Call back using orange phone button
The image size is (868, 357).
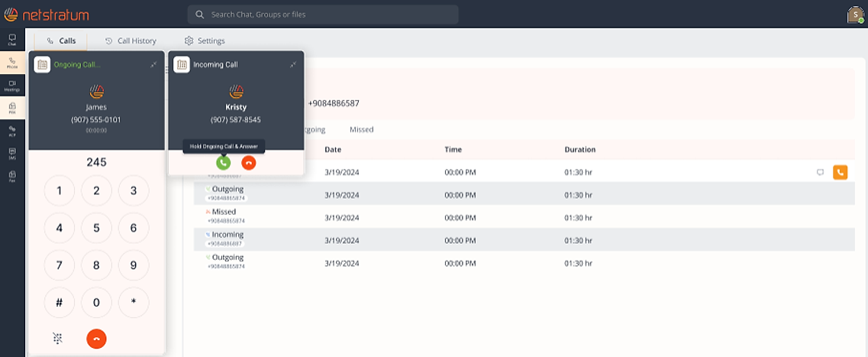point(841,173)
